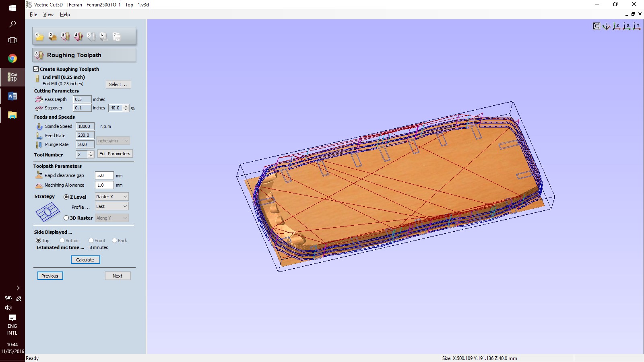
Task: Click step 6 preview machining icon
Action: pos(104,37)
